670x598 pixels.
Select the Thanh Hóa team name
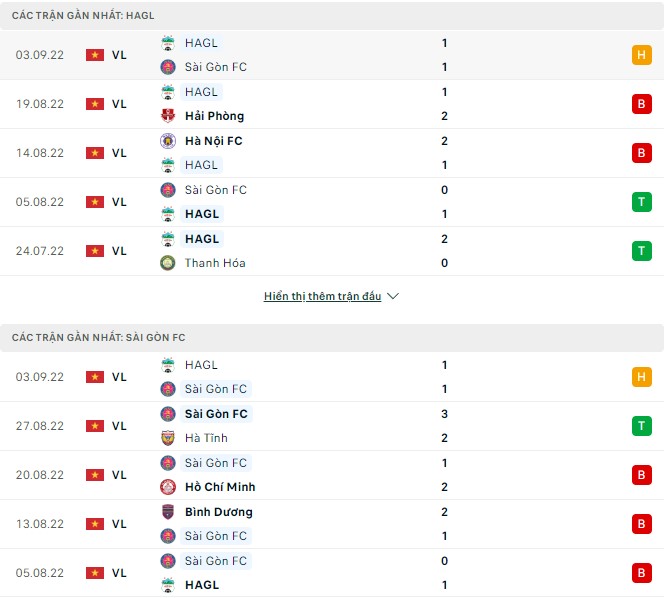(x=215, y=263)
